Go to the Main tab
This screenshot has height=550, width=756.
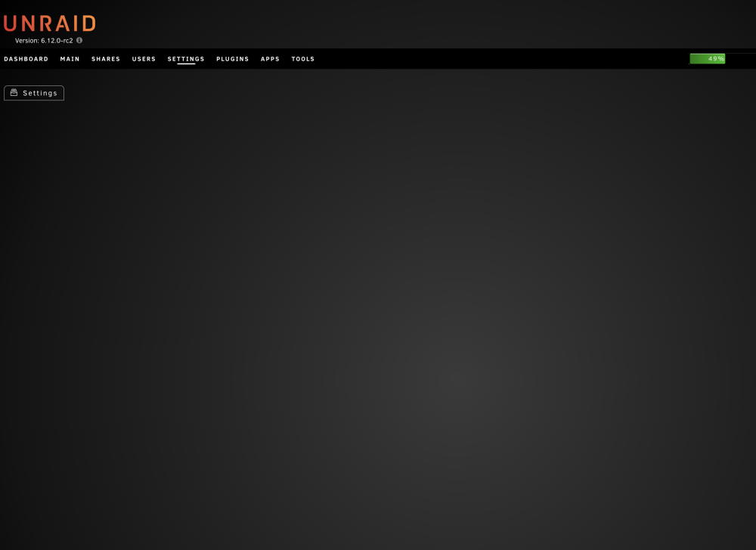point(70,59)
